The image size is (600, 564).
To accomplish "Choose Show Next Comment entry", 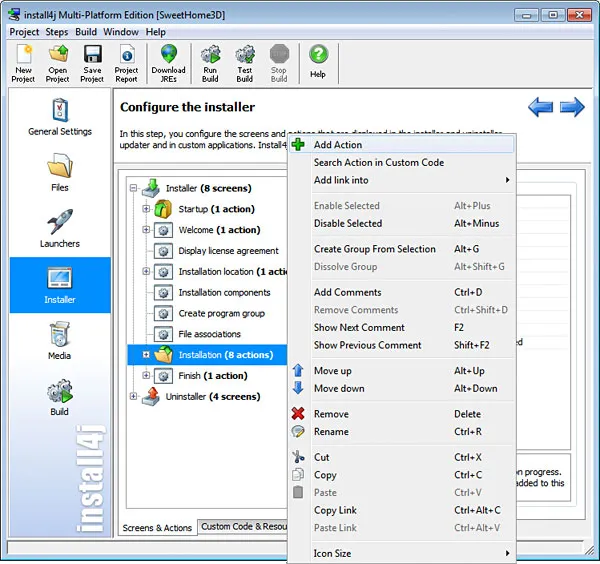I will pyautogui.click(x=401, y=327).
